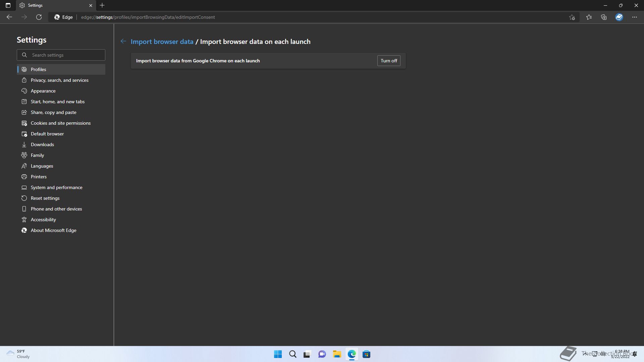This screenshot has width=644, height=362.
Task: Open Phone and other devices
Action: (61, 209)
